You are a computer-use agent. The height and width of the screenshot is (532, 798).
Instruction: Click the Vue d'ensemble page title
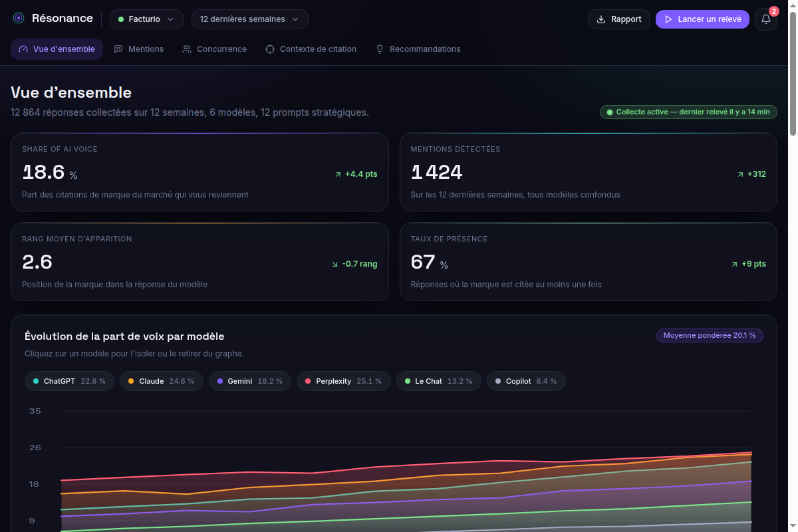pos(71,92)
